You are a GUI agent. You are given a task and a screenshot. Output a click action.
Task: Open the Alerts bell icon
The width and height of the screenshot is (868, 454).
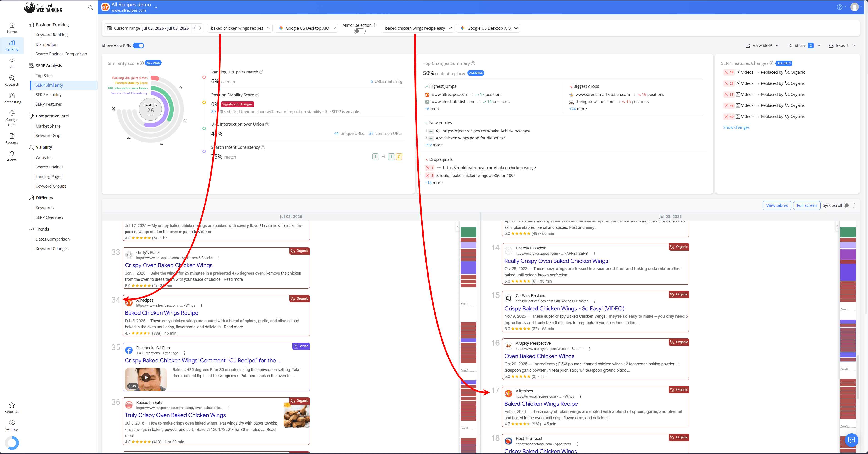tap(12, 156)
